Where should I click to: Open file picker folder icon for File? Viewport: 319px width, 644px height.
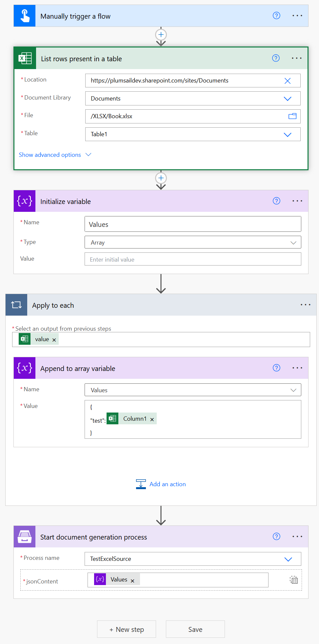click(292, 116)
